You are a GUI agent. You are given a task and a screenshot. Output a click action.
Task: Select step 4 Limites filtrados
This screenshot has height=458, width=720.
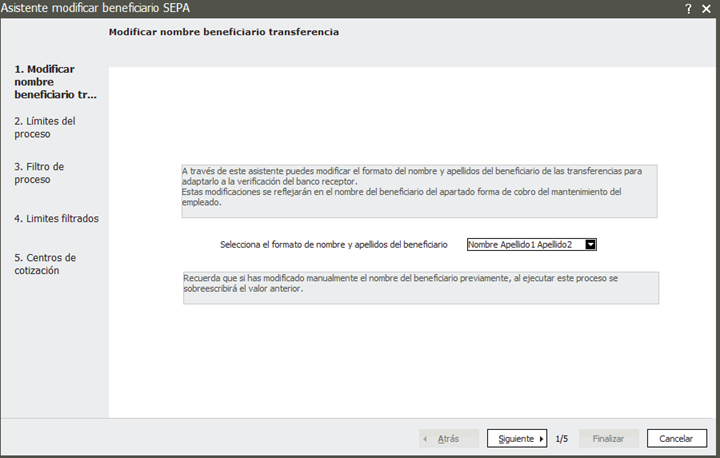56,218
